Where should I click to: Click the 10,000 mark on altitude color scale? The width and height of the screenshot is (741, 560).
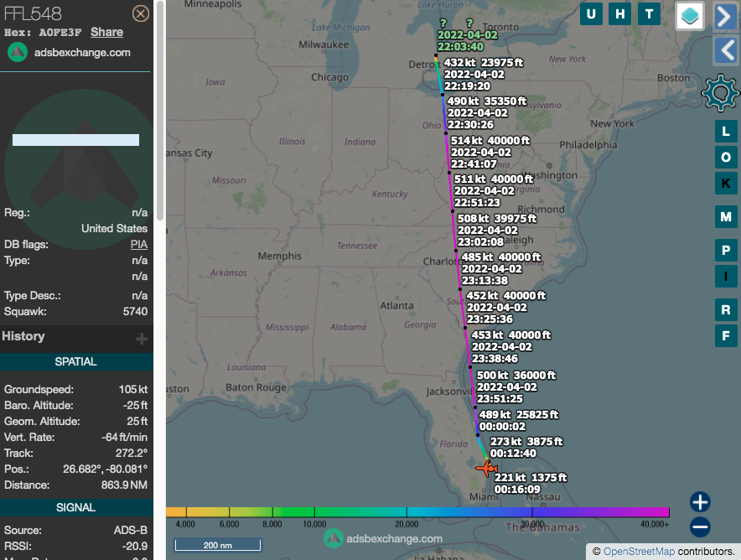click(x=314, y=524)
